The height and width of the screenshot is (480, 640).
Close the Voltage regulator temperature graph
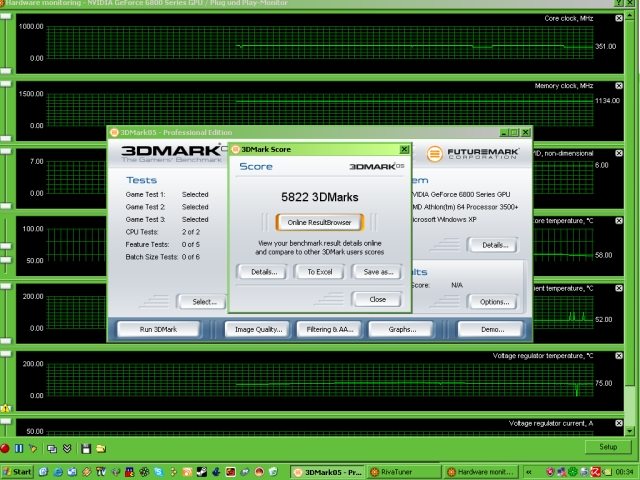(619, 356)
